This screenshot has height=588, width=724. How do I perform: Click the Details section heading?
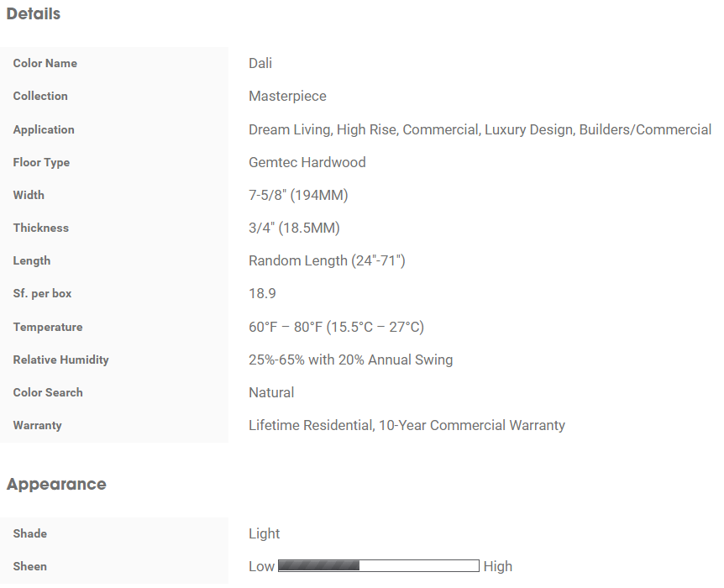coord(34,13)
